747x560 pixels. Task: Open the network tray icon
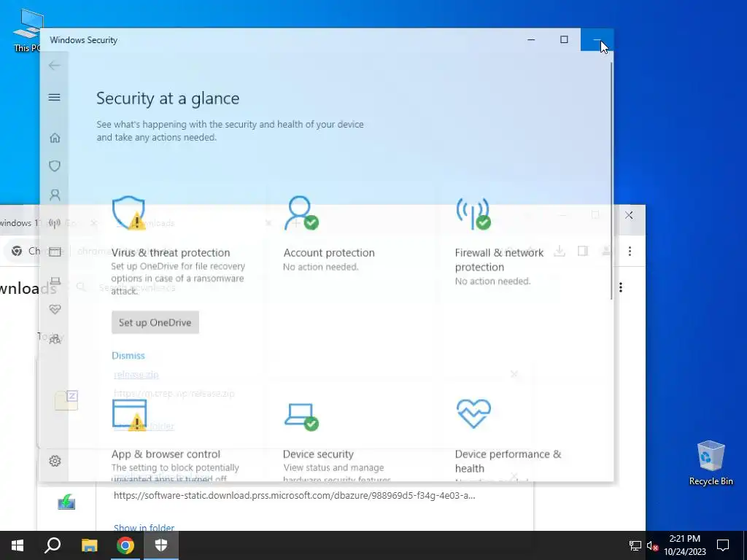tap(635, 545)
